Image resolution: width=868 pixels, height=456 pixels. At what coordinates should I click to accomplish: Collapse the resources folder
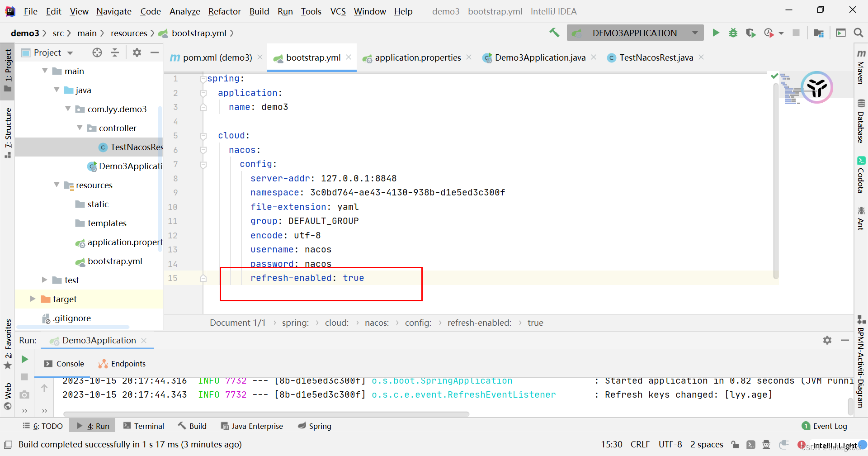pos(57,185)
